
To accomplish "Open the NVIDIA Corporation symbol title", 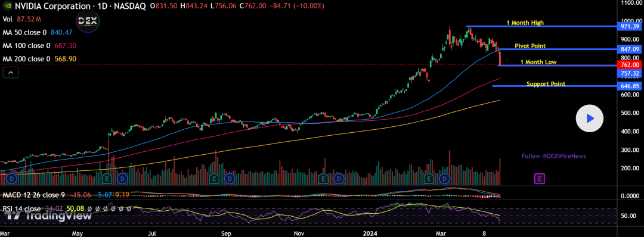I will pyautogui.click(x=80, y=6).
